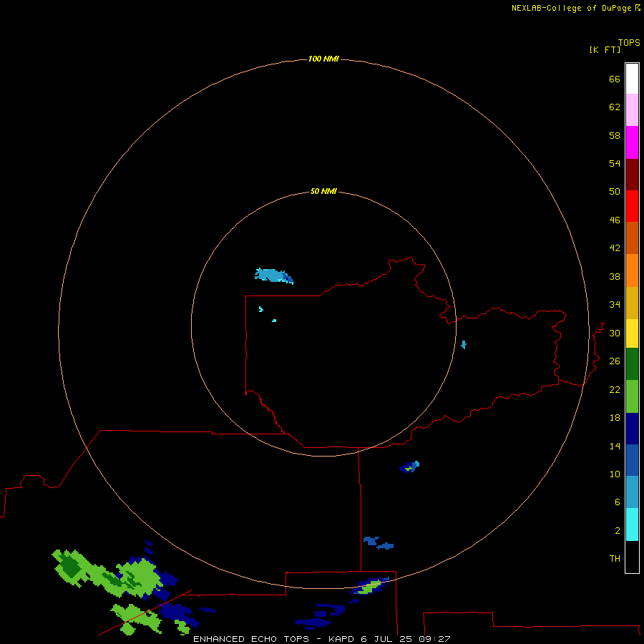The image size is (644, 644).
Task: Click the [K FT] units label
Action: (x=605, y=49)
